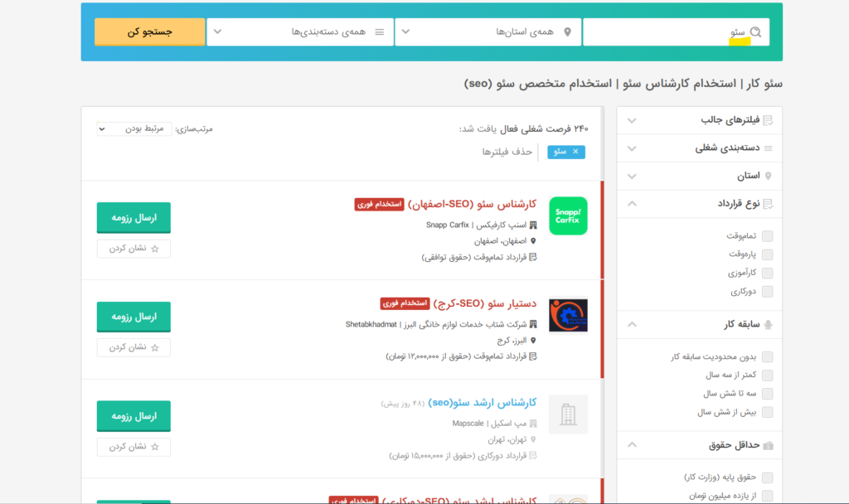The height and width of the screenshot is (504, 849).
Task: Click the bookmark star icon on the first نشان کردن button
Action: (x=153, y=249)
